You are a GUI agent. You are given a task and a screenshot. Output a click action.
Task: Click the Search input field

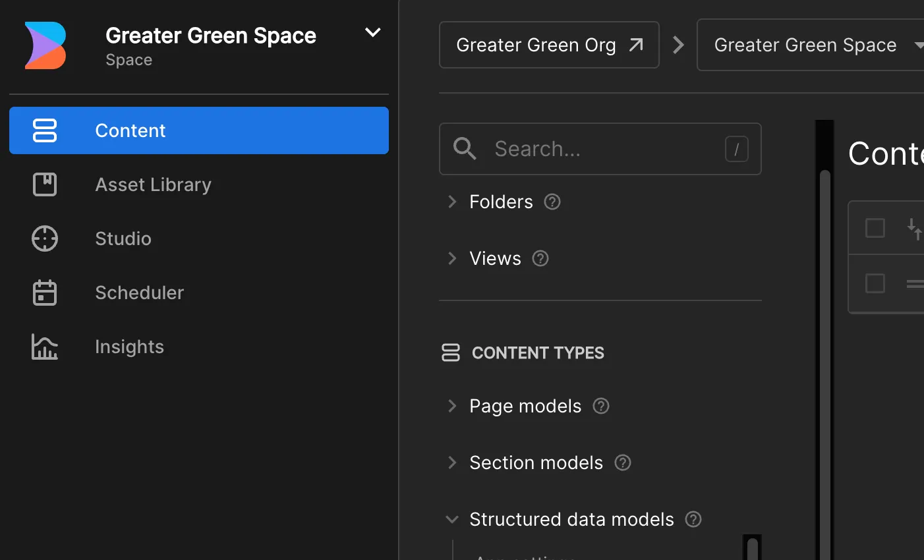[x=600, y=149]
